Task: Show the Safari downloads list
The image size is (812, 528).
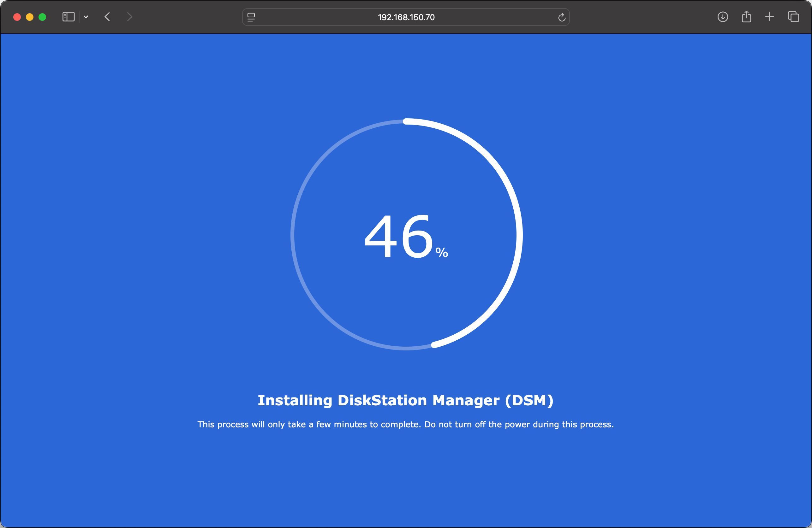Action: pos(722,17)
